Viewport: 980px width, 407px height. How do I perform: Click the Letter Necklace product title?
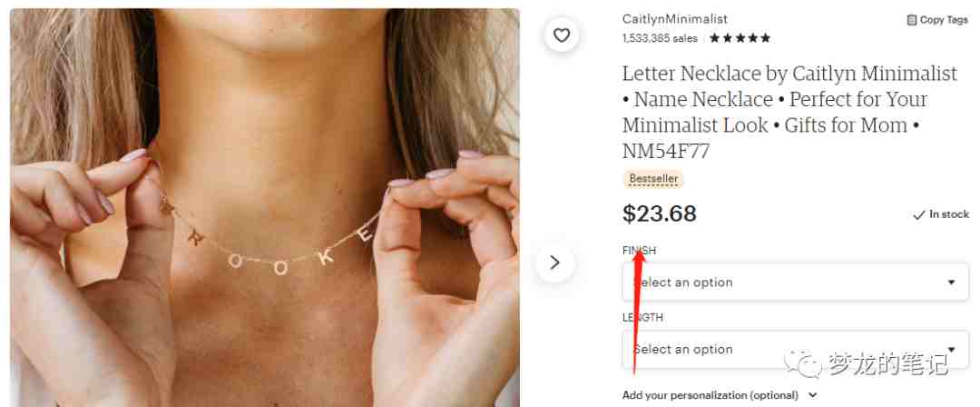[790, 112]
